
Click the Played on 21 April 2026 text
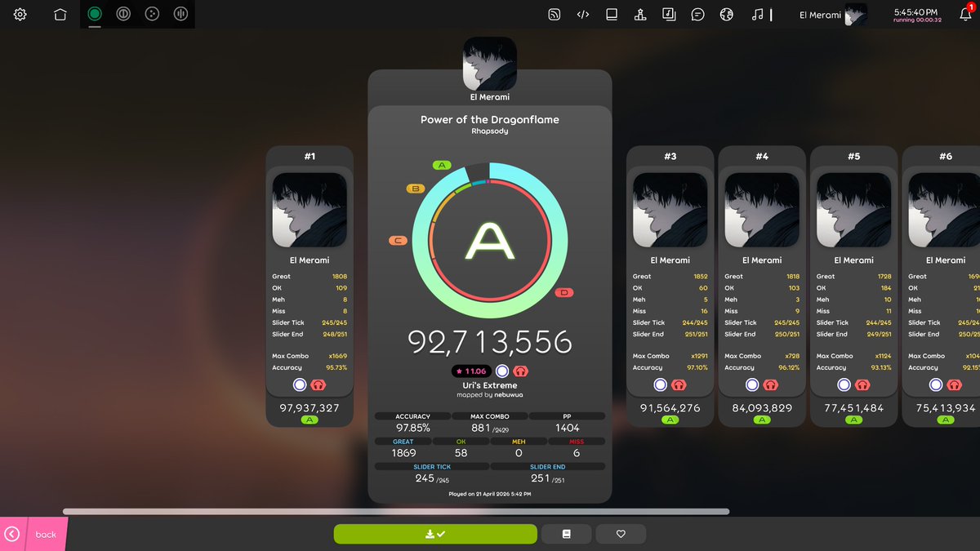490,494
